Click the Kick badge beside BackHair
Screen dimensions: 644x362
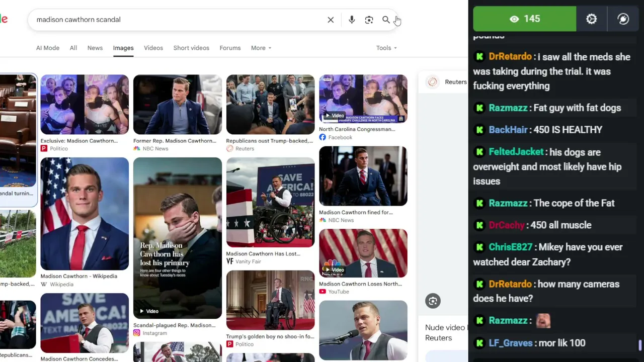(x=479, y=130)
